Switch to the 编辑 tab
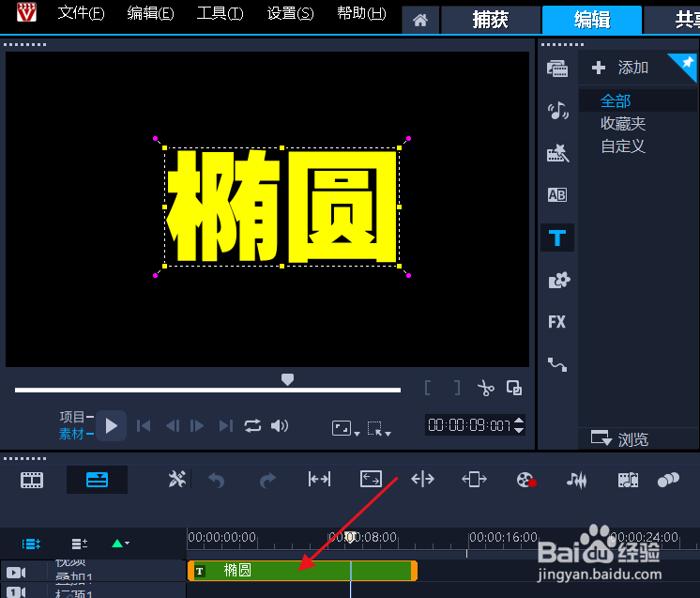The height and width of the screenshot is (598, 700). point(592,20)
